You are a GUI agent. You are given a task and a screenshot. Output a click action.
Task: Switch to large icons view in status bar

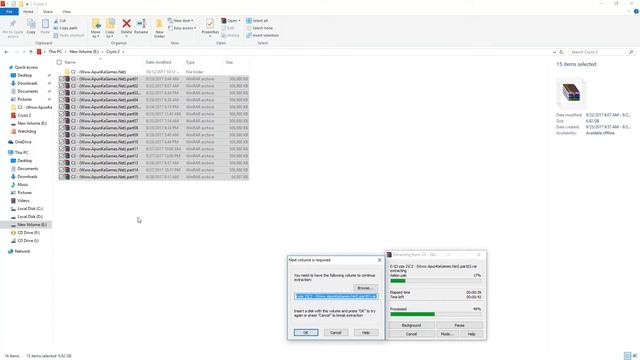(x=635, y=356)
